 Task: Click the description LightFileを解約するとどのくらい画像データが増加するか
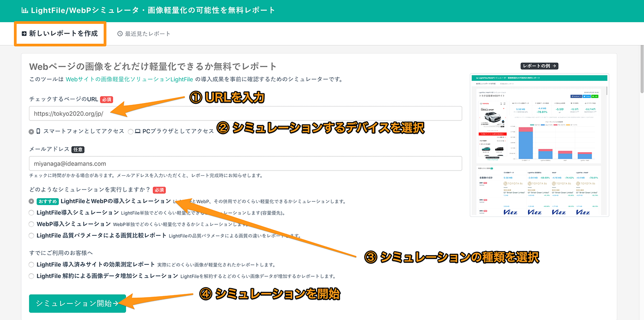[258, 276]
